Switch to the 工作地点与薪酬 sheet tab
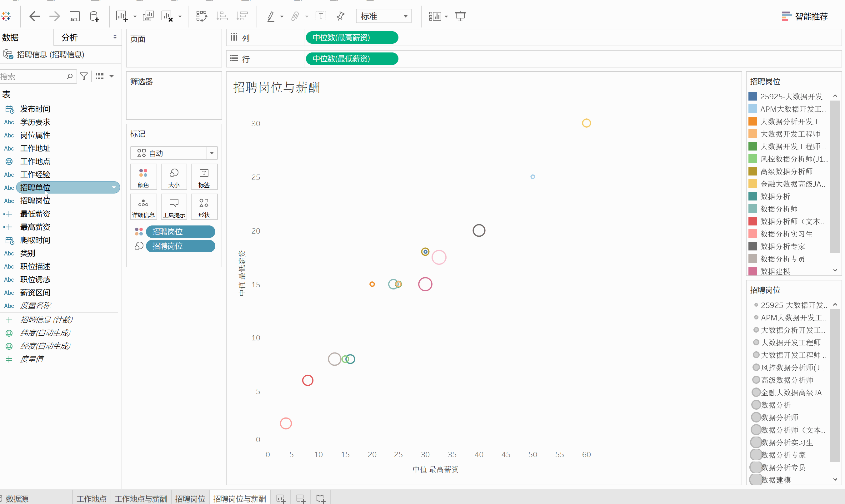Screen dimensions: 845x504 141,498
